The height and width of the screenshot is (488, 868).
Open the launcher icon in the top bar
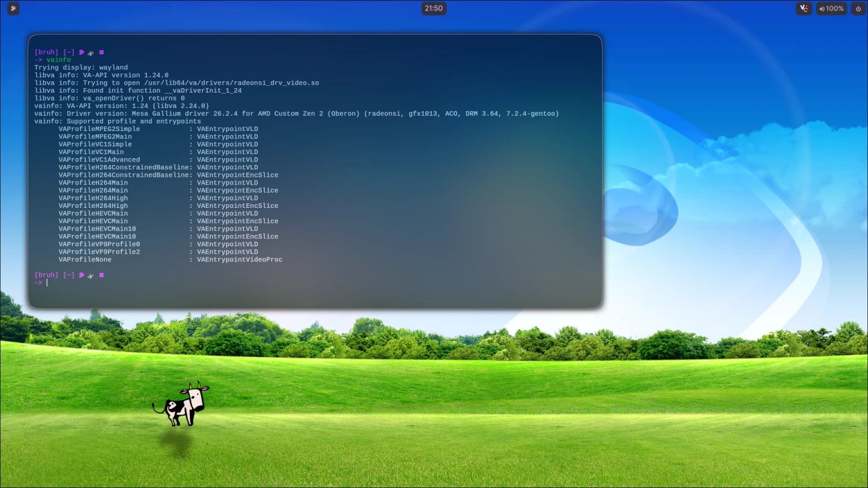pos(13,8)
